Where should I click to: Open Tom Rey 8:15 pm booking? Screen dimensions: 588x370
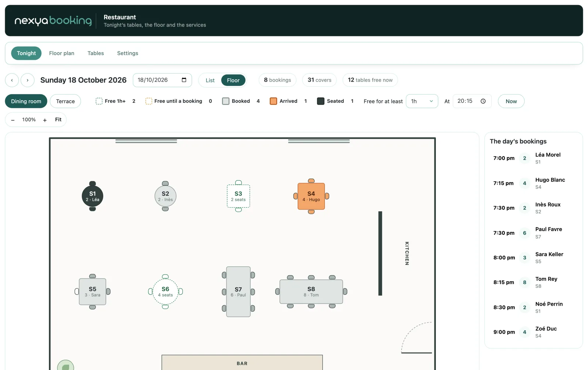coord(534,283)
